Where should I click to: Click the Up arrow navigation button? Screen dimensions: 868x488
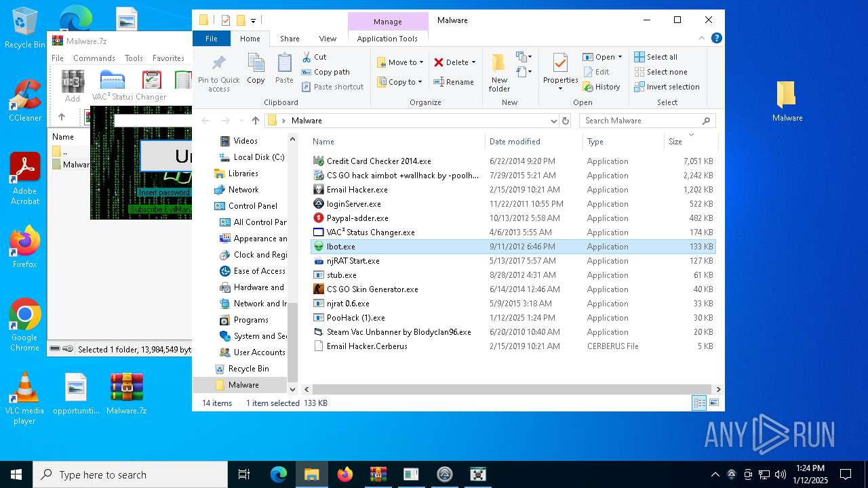(x=255, y=121)
